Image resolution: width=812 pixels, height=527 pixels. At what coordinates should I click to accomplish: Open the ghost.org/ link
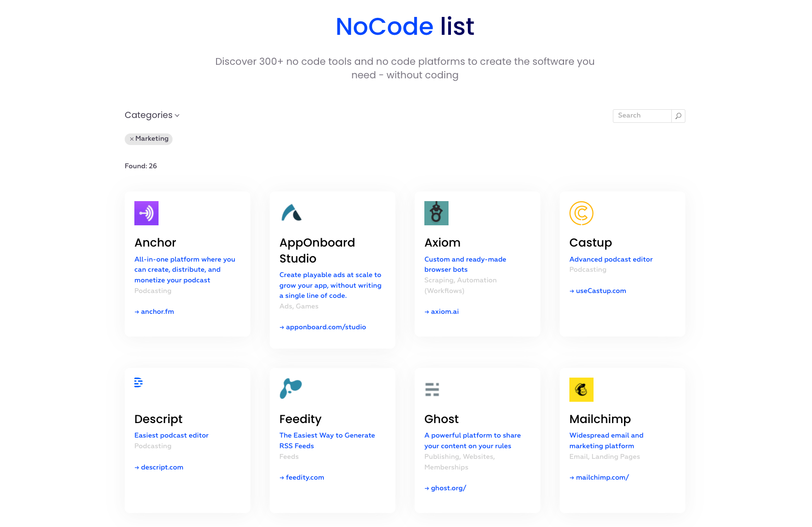[445, 488]
